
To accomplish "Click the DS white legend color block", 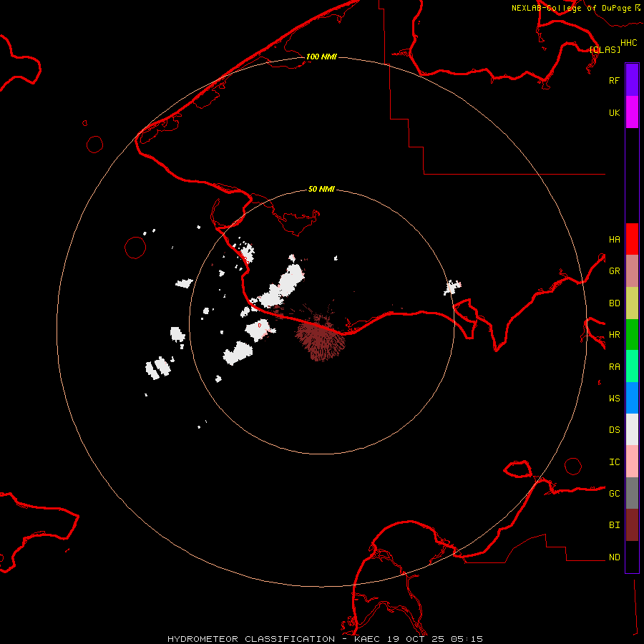I will point(632,429).
